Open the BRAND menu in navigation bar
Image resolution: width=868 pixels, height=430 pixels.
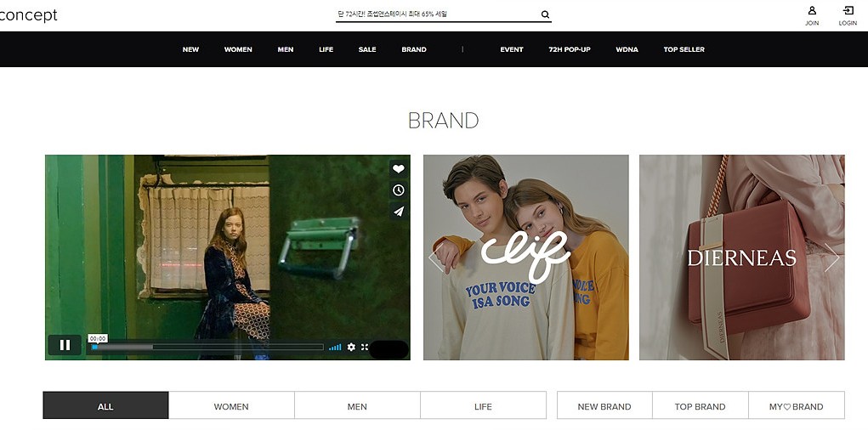(x=414, y=49)
